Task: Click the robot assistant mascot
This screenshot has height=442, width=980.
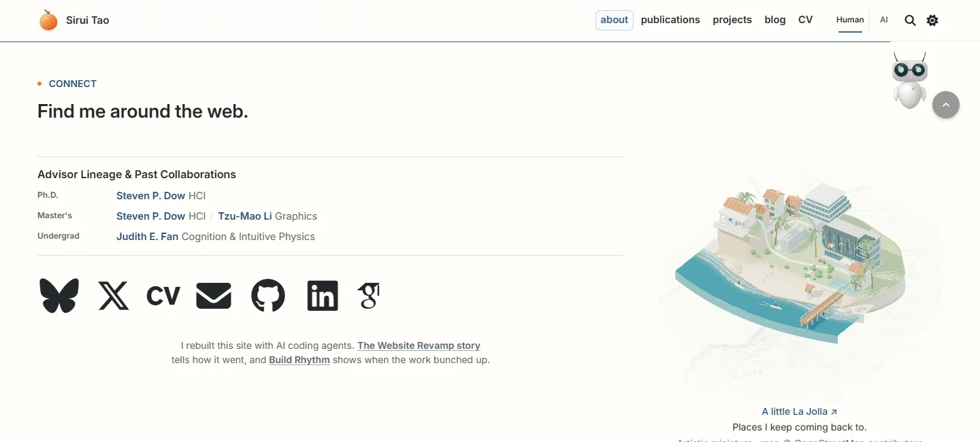Action: (x=910, y=80)
